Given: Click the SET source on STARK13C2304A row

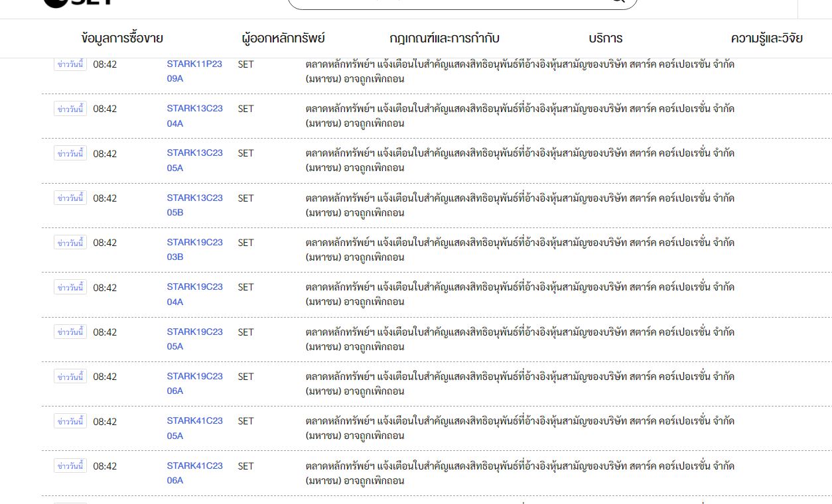Looking at the screenshot, I should (245, 109).
